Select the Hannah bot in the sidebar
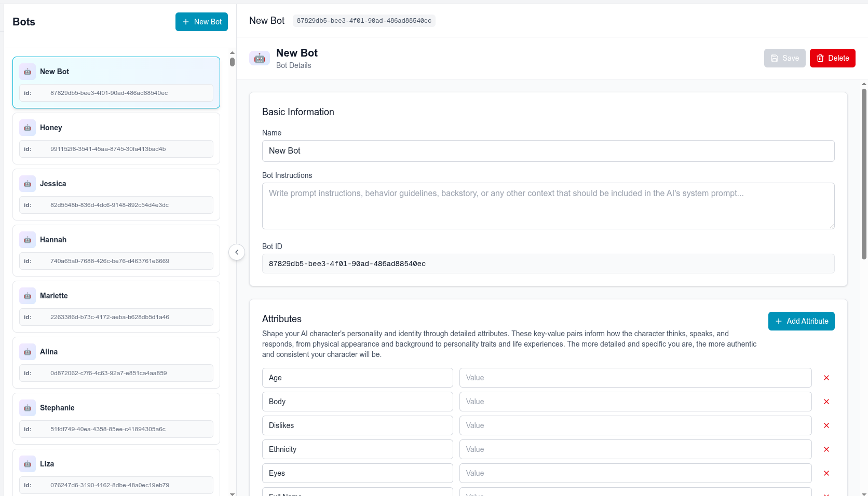This screenshot has height=496, width=868. click(x=115, y=250)
